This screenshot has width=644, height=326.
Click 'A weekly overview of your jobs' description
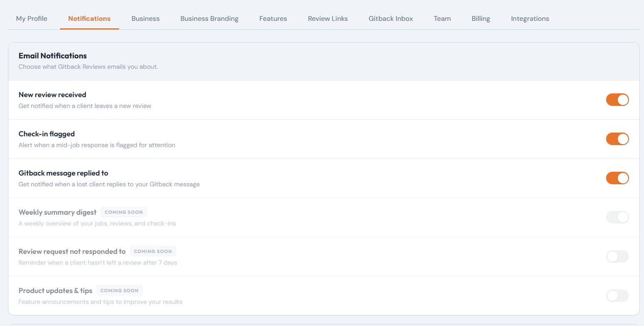(97, 223)
